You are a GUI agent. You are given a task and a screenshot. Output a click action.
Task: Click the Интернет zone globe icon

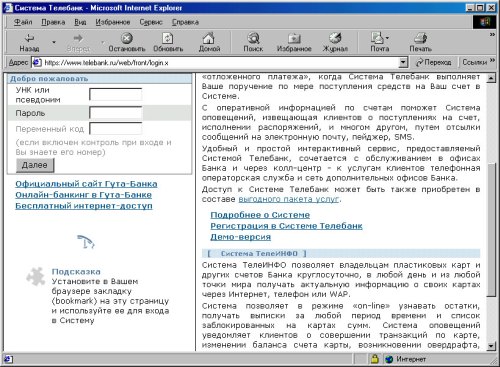pyautogui.click(x=389, y=359)
